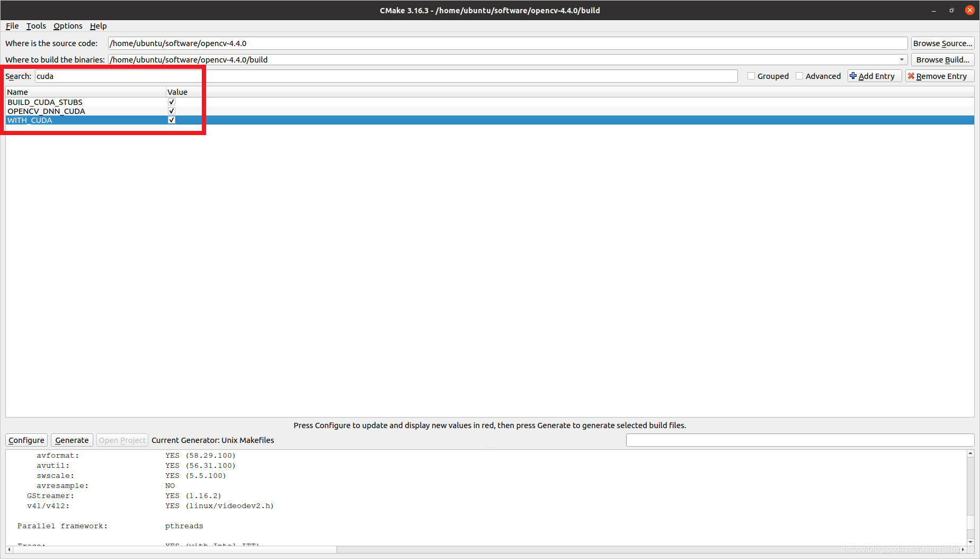Click Remove Entry button

[x=939, y=76]
